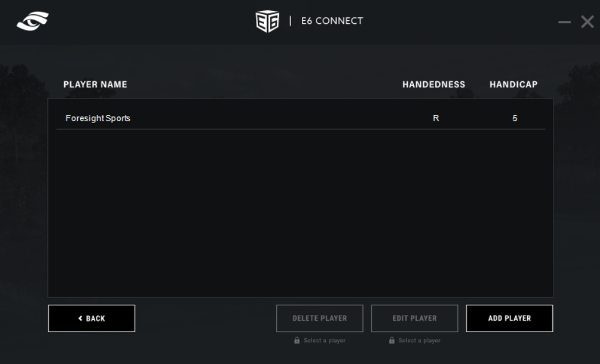Close the E6 Connect window
The width and height of the screenshot is (600, 364).
587,22
